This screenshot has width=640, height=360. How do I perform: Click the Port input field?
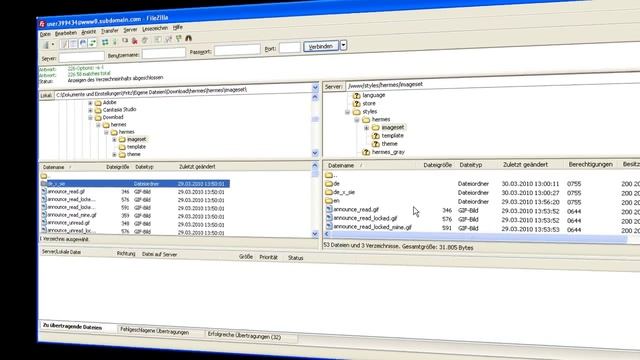click(x=290, y=48)
